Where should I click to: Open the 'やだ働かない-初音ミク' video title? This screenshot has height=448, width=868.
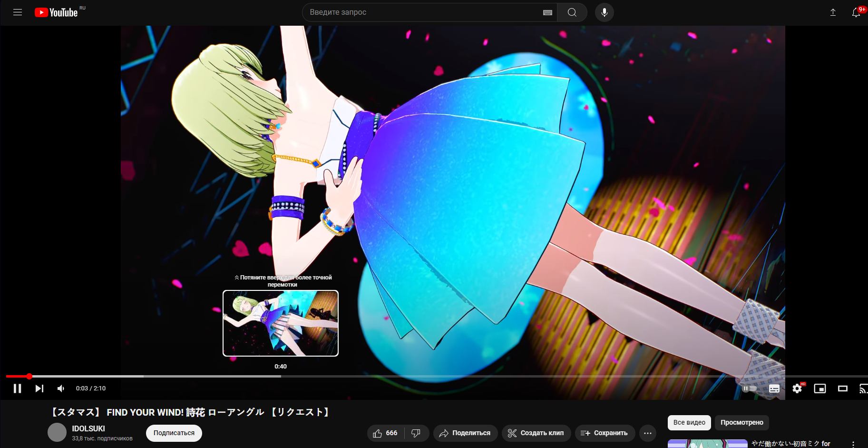click(791, 444)
